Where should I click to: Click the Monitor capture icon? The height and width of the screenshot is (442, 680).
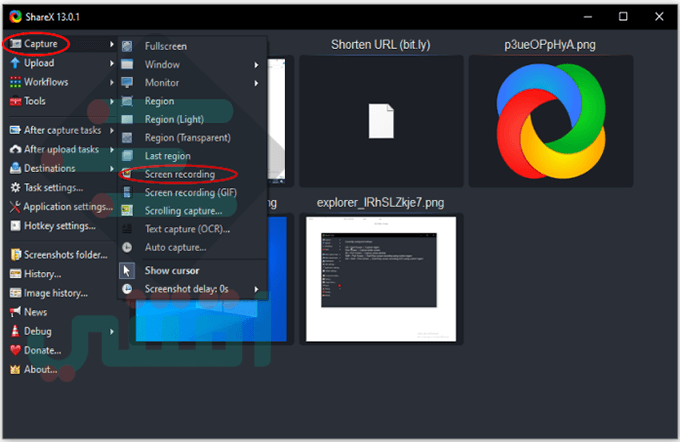127,82
